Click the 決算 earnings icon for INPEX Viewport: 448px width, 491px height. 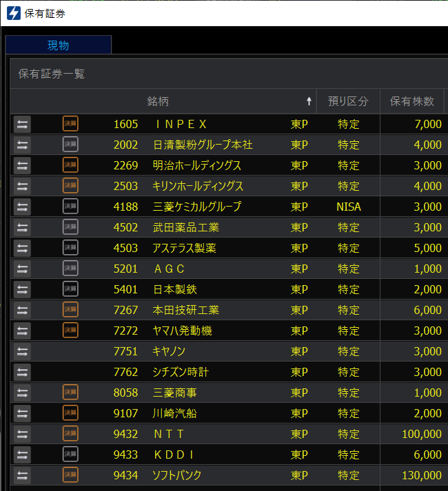(70, 124)
